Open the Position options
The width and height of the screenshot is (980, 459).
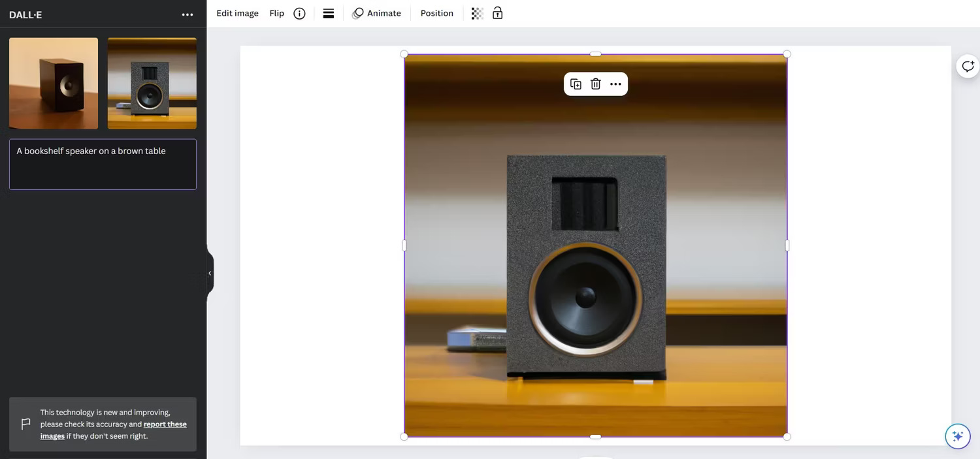[x=436, y=13]
